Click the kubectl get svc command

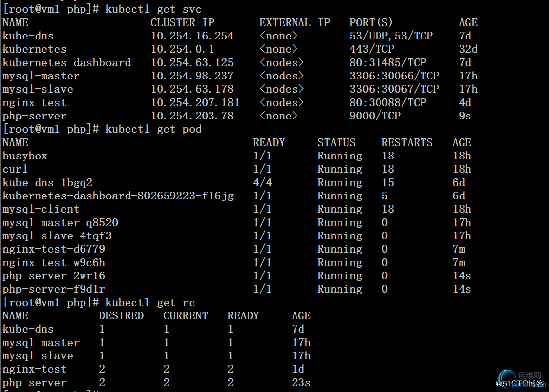point(153,9)
